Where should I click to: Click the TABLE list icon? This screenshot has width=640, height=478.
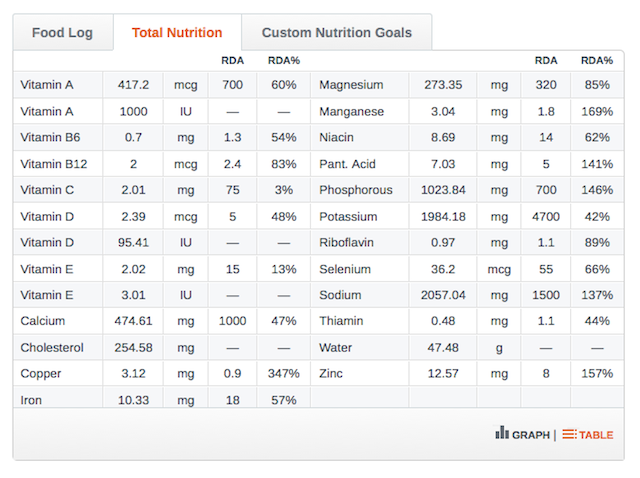[569, 434]
